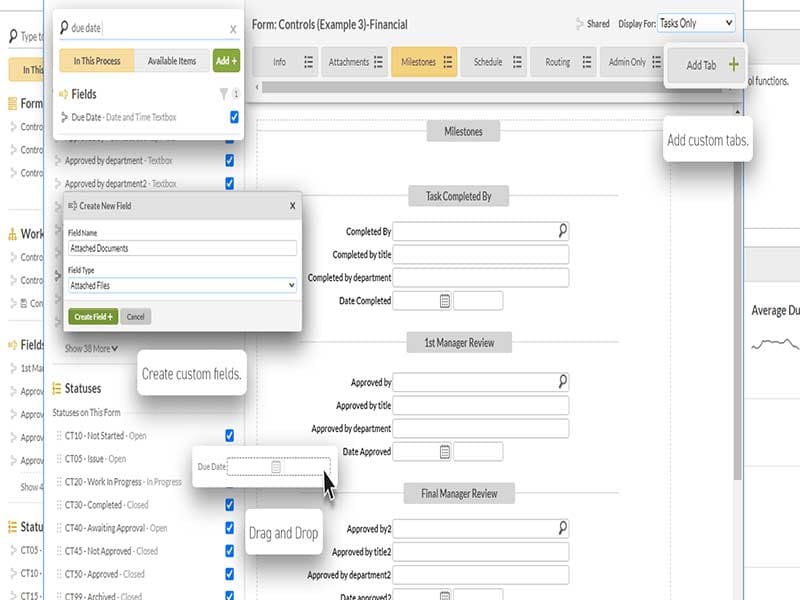The width and height of the screenshot is (800, 600).
Task: Click the list icon beside the Attachments tab
Action: tap(377, 61)
